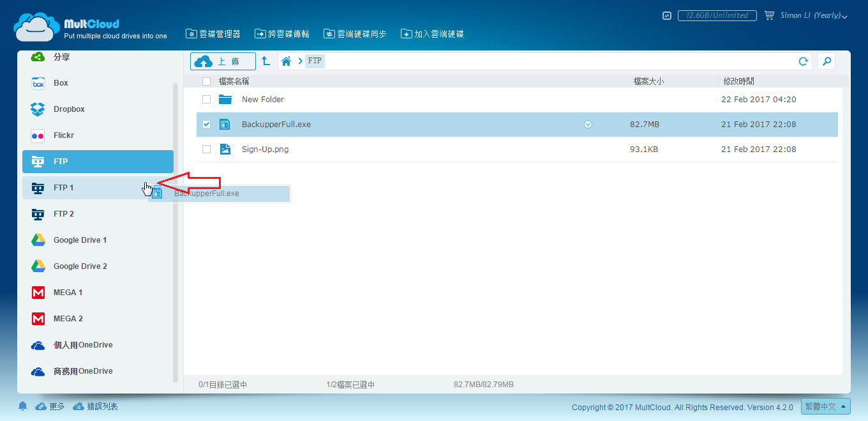Viewport: 868px width, 421px height.
Task: Click the Google Drive 2 icon
Action: [38, 266]
